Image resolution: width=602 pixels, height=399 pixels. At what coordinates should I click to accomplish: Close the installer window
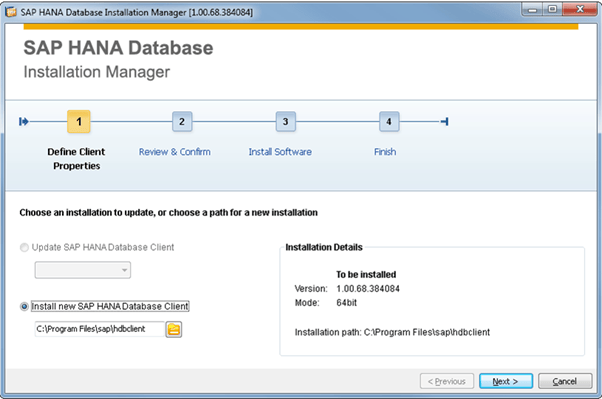coord(580,10)
